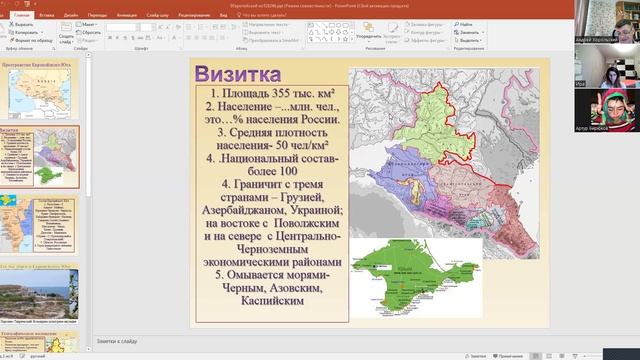640x360 pixels.
Task: Toggle italic formatting in the Шрифт group
Action: coord(118,38)
